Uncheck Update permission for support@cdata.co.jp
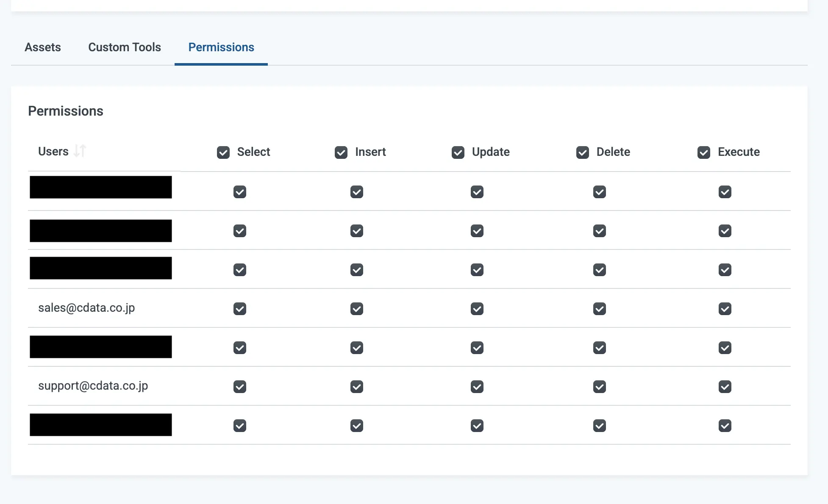 point(477,387)
